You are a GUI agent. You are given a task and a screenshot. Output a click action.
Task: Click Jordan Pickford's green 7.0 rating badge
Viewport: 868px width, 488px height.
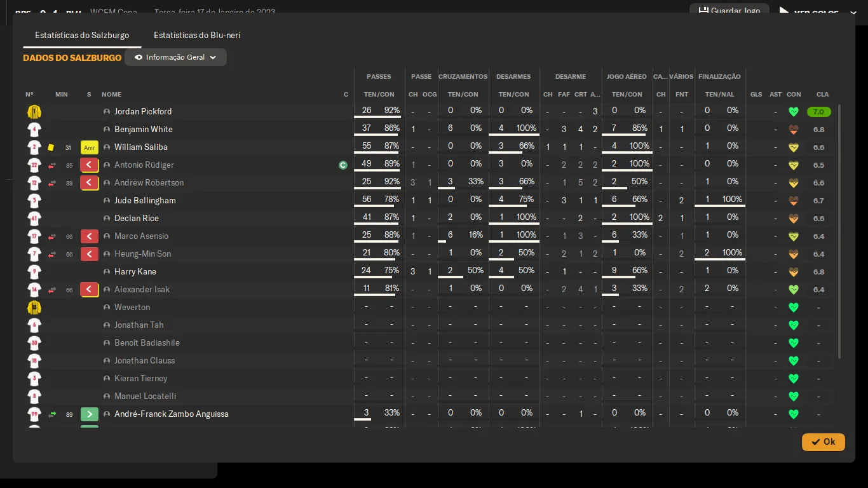tap(818, 112)
